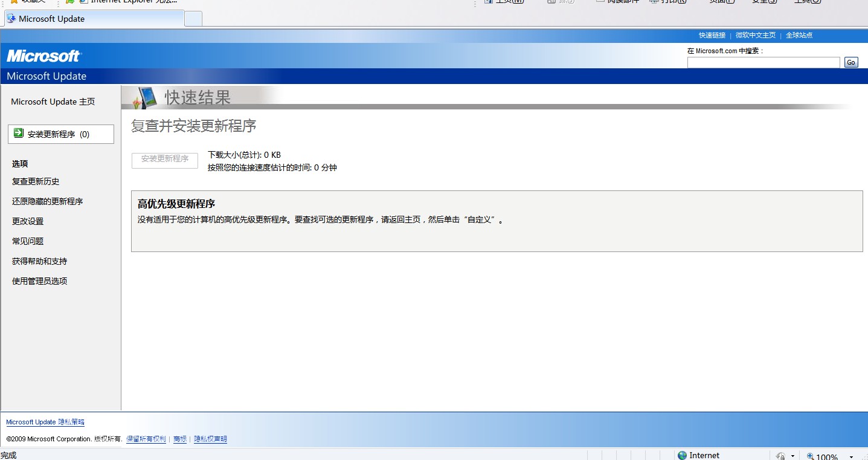Open the dropdown arrow beside the status bar lock icon
Screen dimensions: 868x460
click(791, 457)
